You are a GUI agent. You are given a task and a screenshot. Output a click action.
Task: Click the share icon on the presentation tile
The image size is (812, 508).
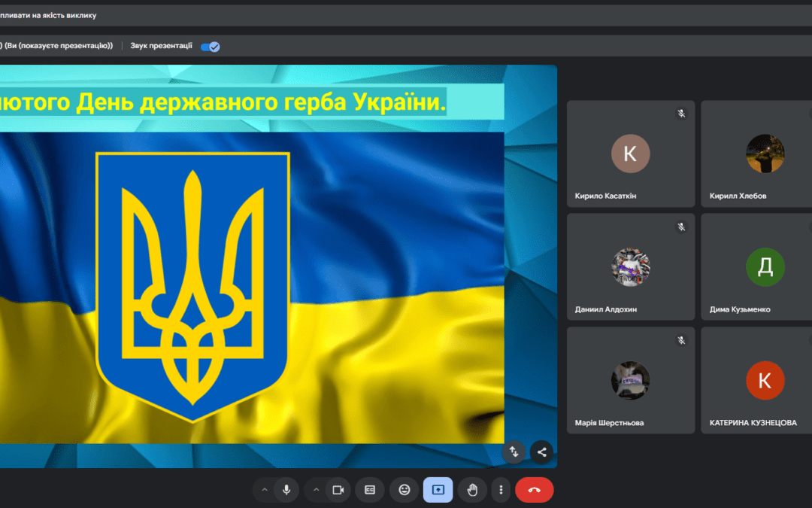[x=541, y=452]
